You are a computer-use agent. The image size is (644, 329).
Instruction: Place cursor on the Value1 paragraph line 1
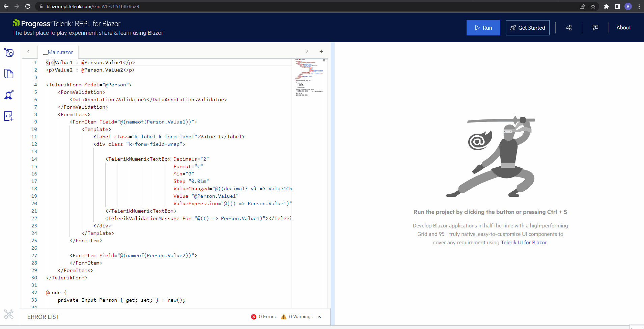coord(90,62)
